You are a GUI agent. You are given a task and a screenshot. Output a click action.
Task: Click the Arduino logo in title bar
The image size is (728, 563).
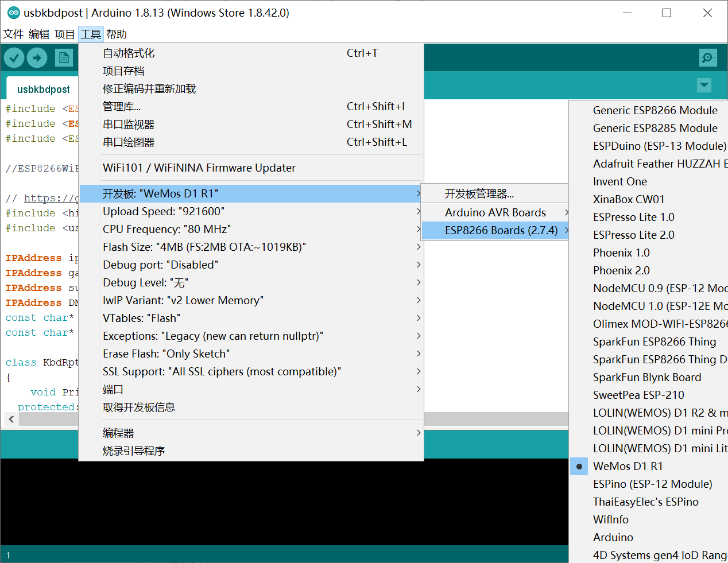(14, 13)
